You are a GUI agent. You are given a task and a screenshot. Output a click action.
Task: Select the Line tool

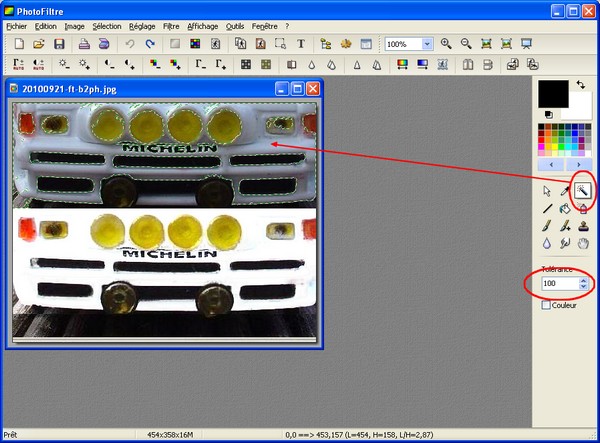(x=547, y=208)
